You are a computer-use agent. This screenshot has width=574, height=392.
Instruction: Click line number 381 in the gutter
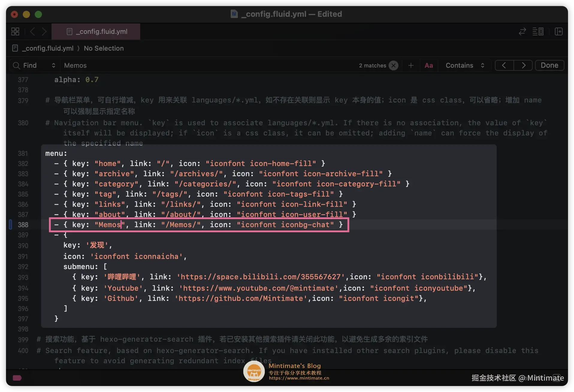tap(23, 153)
